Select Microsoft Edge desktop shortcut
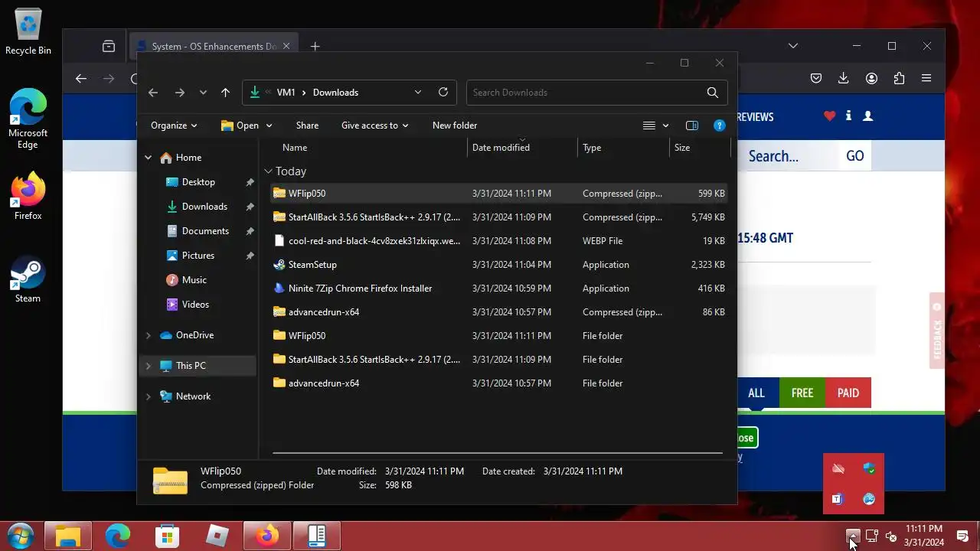This screenshot has height=551, width=980. 28,119
